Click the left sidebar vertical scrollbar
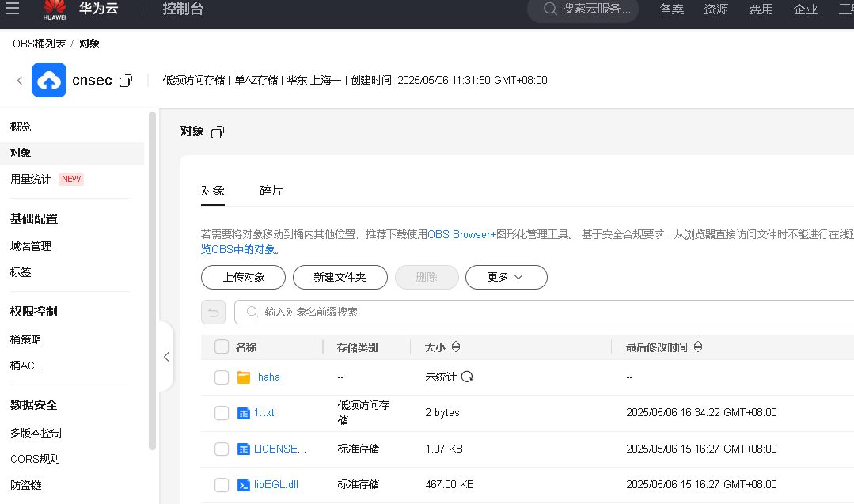Screen dimensions: 854x504 point(152,281)
